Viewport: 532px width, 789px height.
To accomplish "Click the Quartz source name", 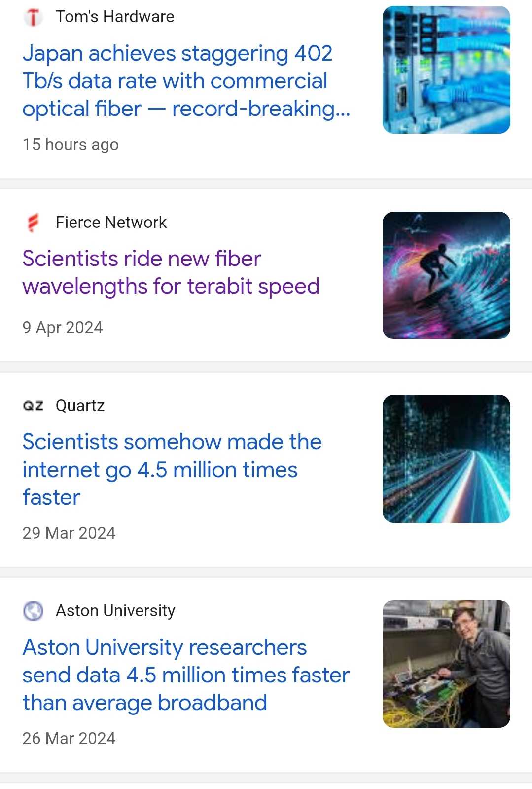I will click(x=80, y=406).
